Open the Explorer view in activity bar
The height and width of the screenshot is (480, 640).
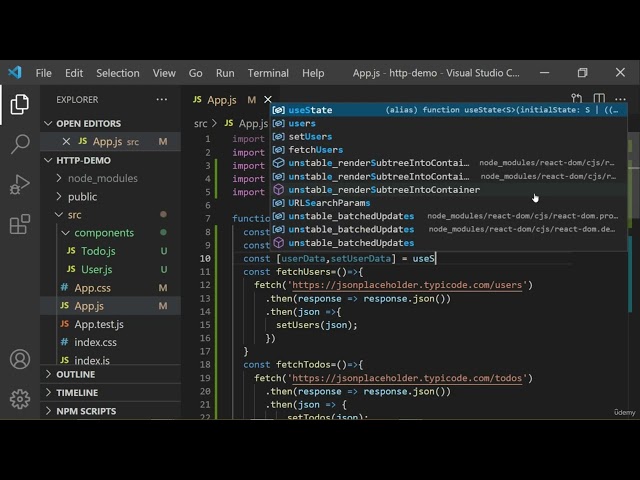20,104
